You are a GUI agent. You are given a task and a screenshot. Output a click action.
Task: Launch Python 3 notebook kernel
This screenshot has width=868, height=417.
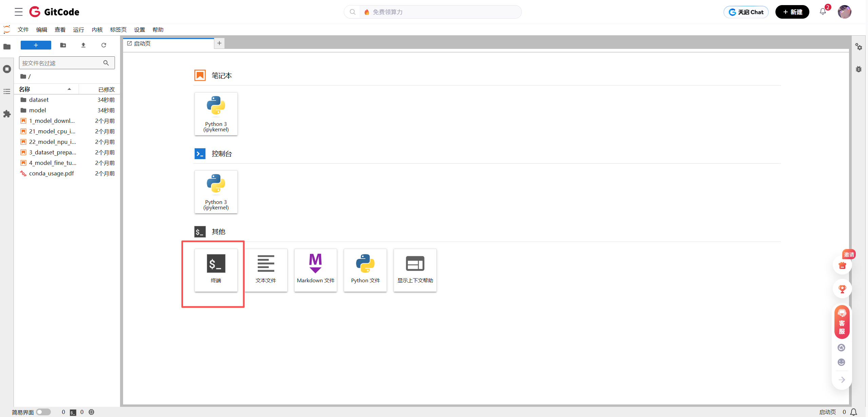coord(216,114)
